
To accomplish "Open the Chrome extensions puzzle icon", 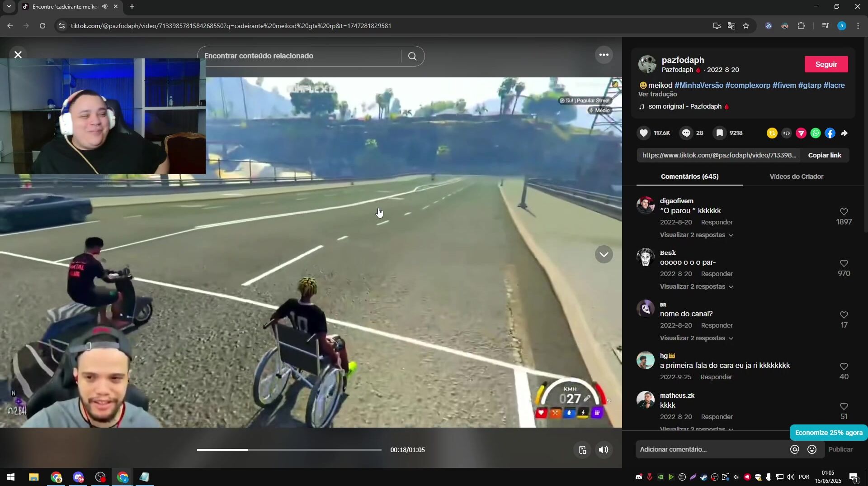I will [801, 26].
